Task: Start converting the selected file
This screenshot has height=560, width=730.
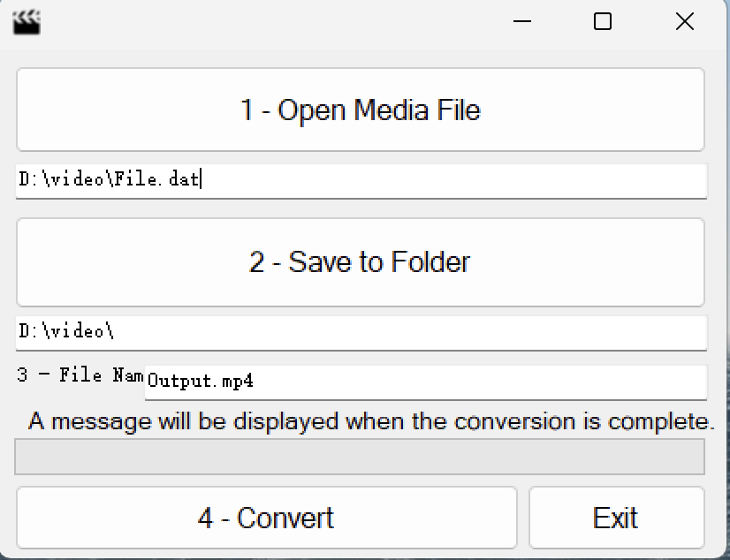Action: [265, 518]
